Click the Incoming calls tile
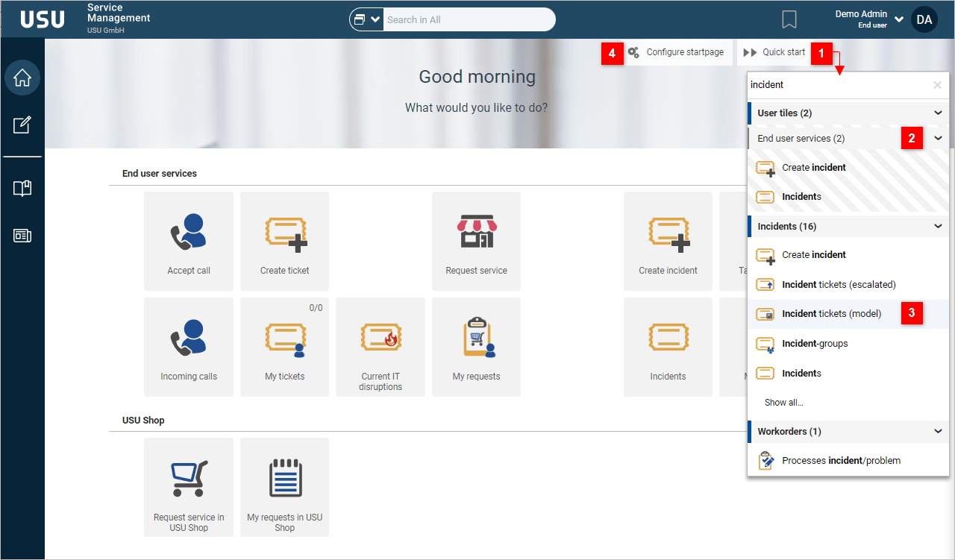The height and width of the screenshot is (560, 955). click(x=189, y=347)
